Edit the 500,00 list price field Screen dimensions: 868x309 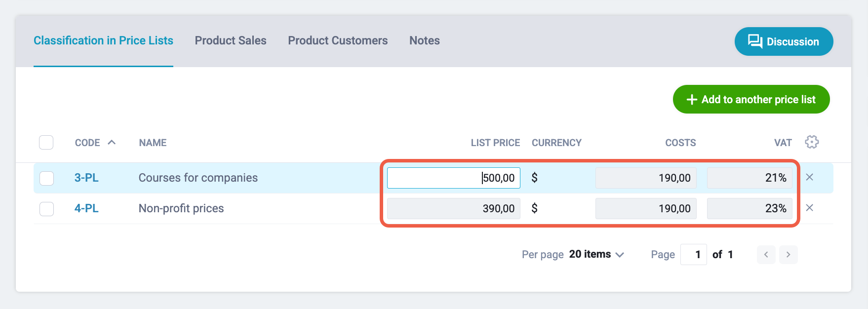[454, 178]
